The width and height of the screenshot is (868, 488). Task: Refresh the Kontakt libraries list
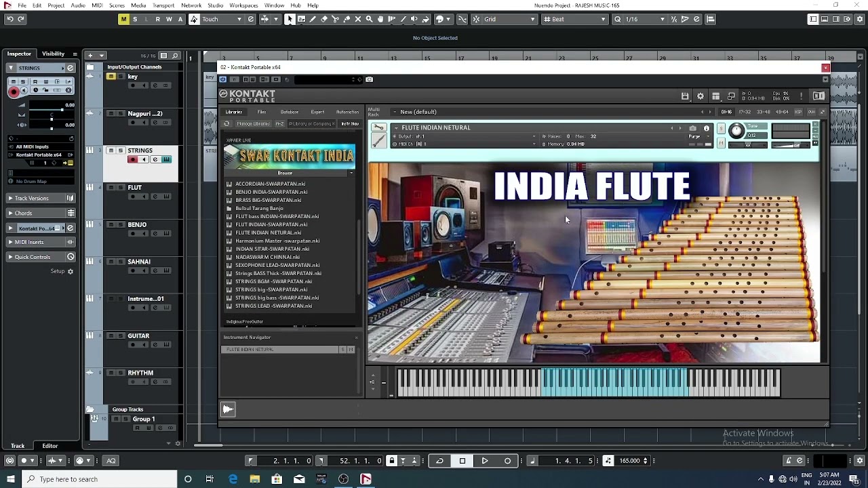[x=227, y=124]
